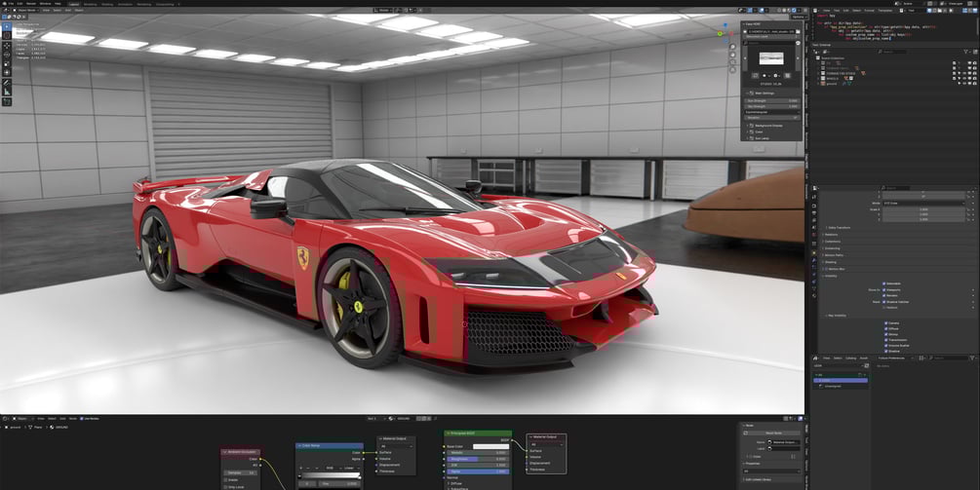Toggle Ray Visibility Camera checkbox
980x490 pixels.
point(886,323)
